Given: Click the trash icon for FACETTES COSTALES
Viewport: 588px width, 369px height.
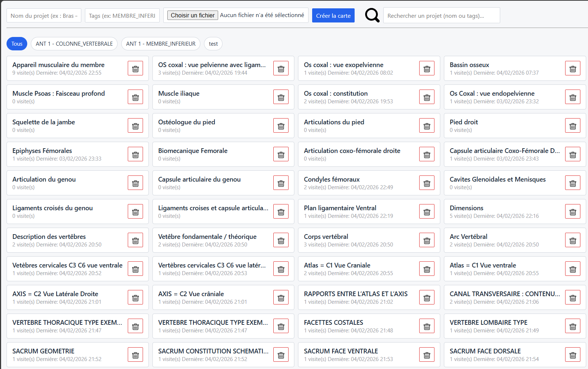Looking at the screenshot, I should tap(426, 326).
